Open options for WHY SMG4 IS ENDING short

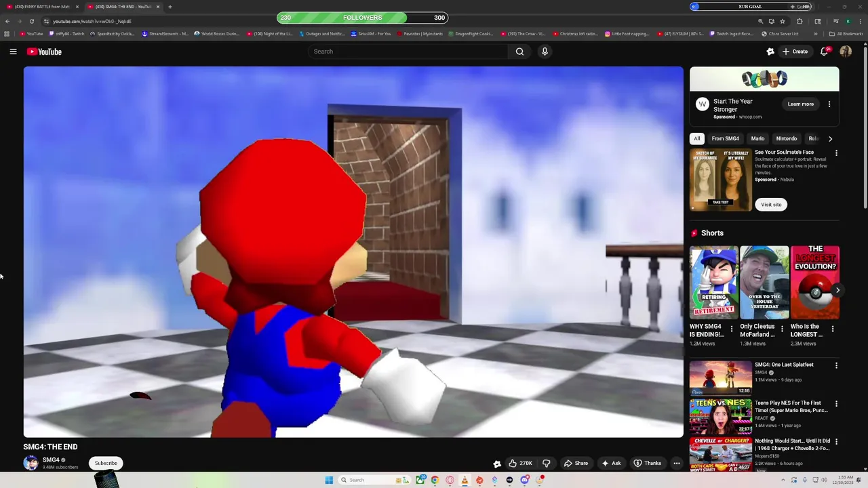(x=731, y=329)
